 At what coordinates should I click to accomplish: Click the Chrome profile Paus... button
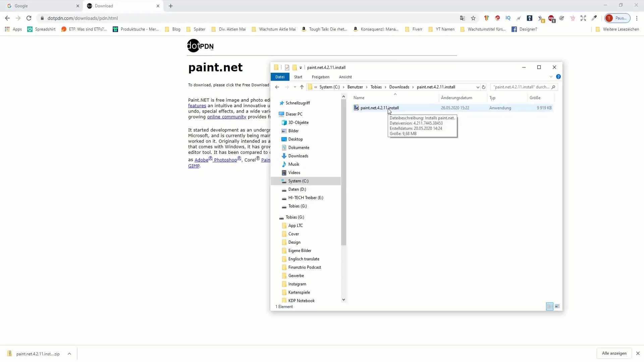[618, 18]
